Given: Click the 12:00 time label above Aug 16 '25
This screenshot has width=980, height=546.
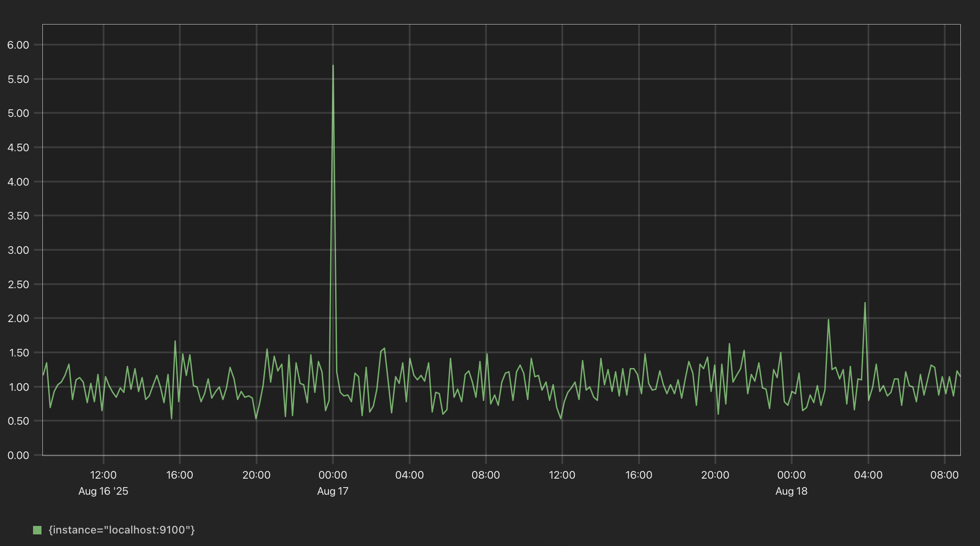Looking at the screenshot, I should (x=103, y=475).
